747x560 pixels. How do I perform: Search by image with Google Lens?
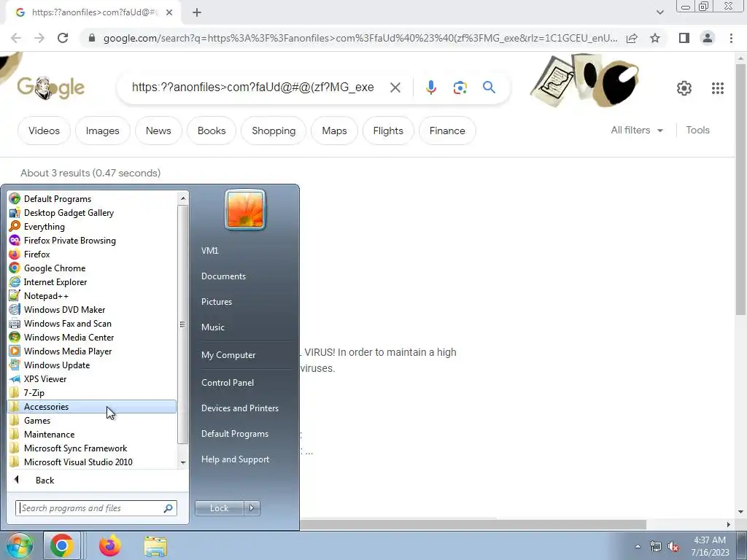[x=460, y=87]
